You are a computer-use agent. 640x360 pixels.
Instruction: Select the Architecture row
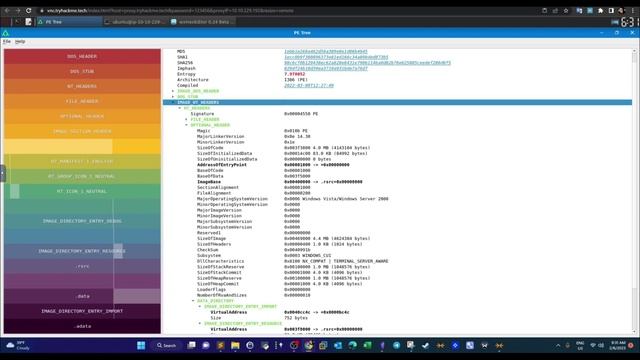coord(398,80)
